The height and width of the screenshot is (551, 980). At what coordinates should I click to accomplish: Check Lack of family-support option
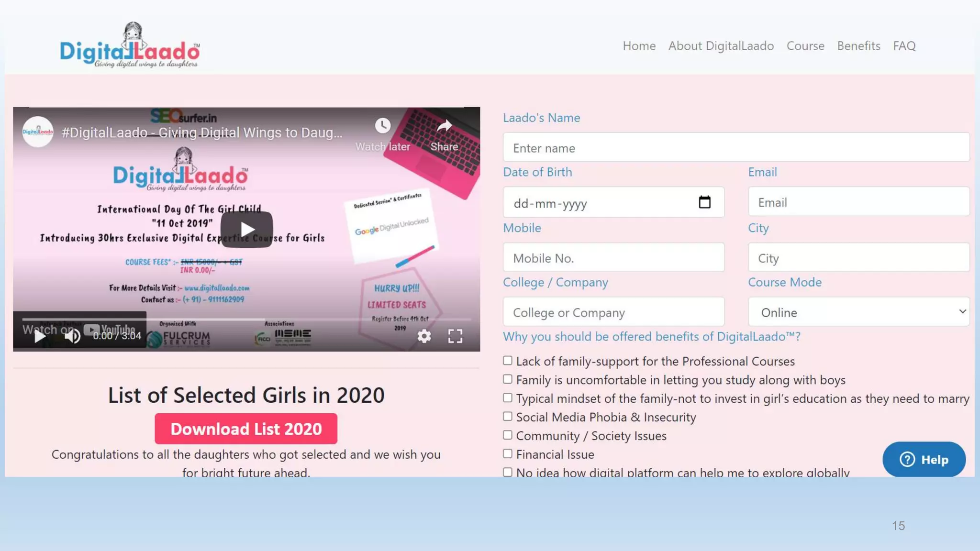[x=508, y=361]
